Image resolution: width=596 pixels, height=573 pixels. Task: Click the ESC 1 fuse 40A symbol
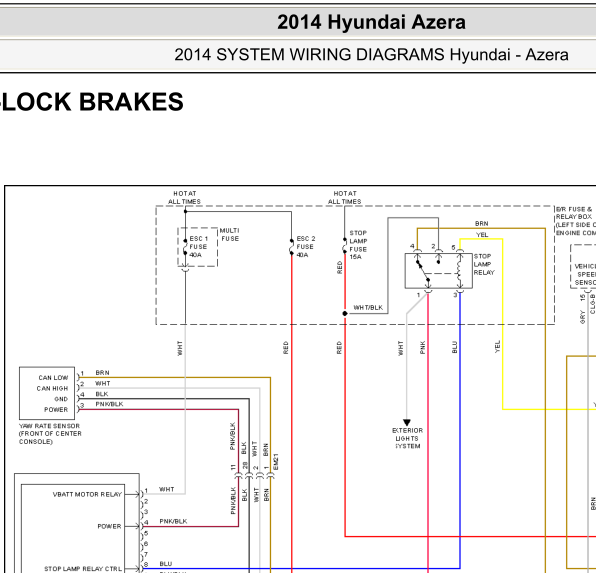click(x=185, y=247)
